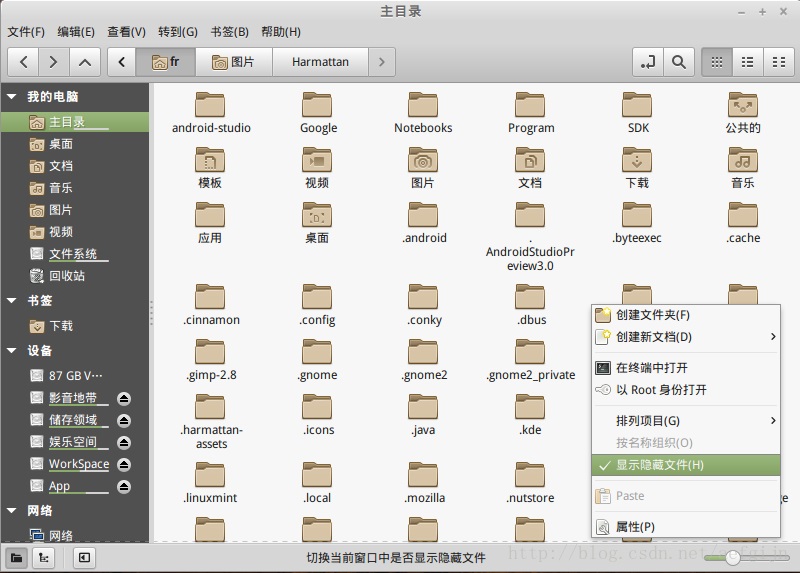Screen dimensions: 800x573
Task: Select the android-studio folder
Action: coord(211,112)
